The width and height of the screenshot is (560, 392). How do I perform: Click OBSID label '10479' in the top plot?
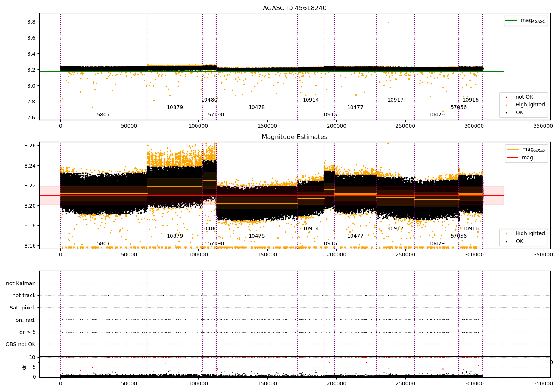click(436, 115)
